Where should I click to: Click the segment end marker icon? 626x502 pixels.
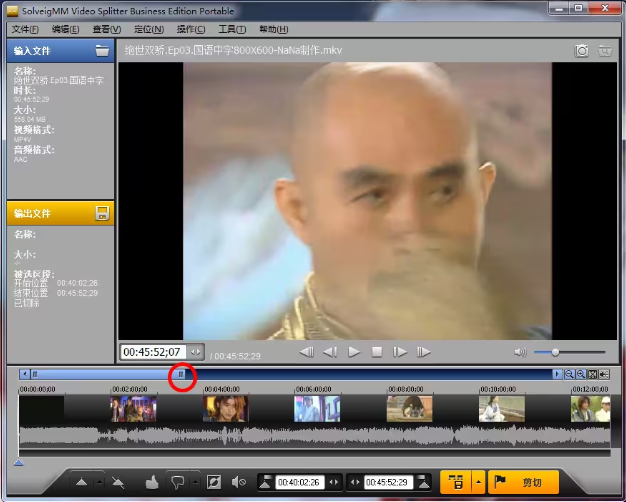(x=424, y=482)
